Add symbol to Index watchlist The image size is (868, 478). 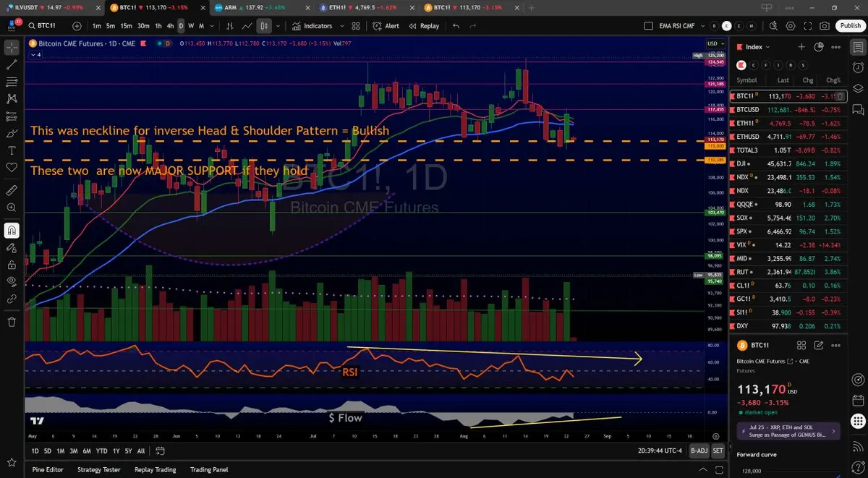(801, 47)
